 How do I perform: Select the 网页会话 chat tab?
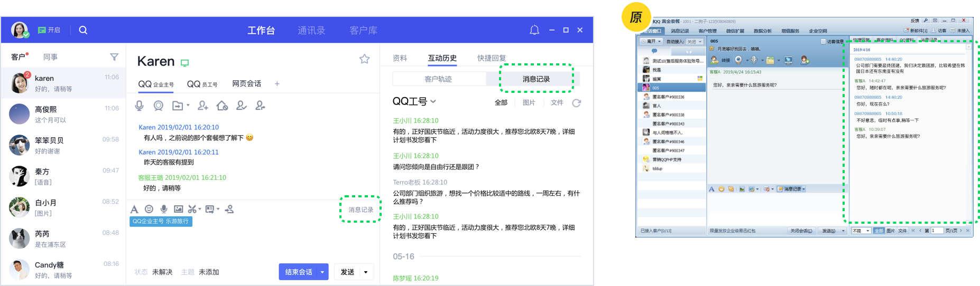point(247,83)
